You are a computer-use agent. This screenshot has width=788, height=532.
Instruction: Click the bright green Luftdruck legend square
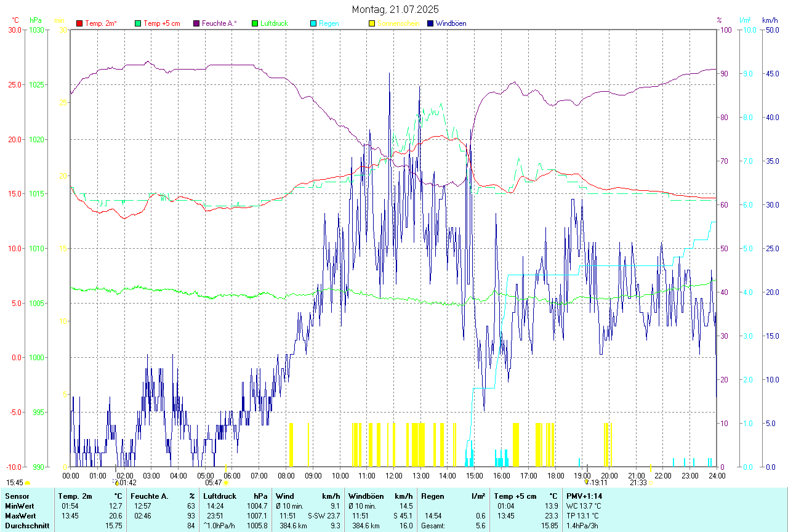[x=255, y=23]
